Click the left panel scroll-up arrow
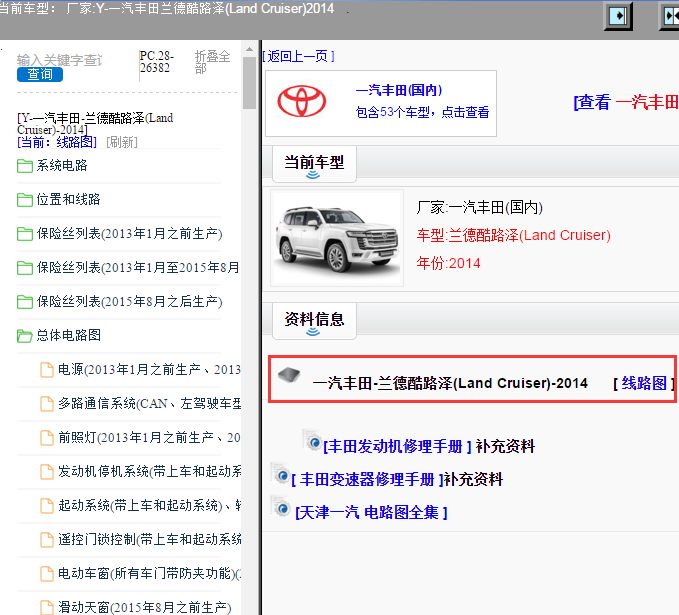The image size is (679, 615). pyautogui.click(x=249, y=49)
